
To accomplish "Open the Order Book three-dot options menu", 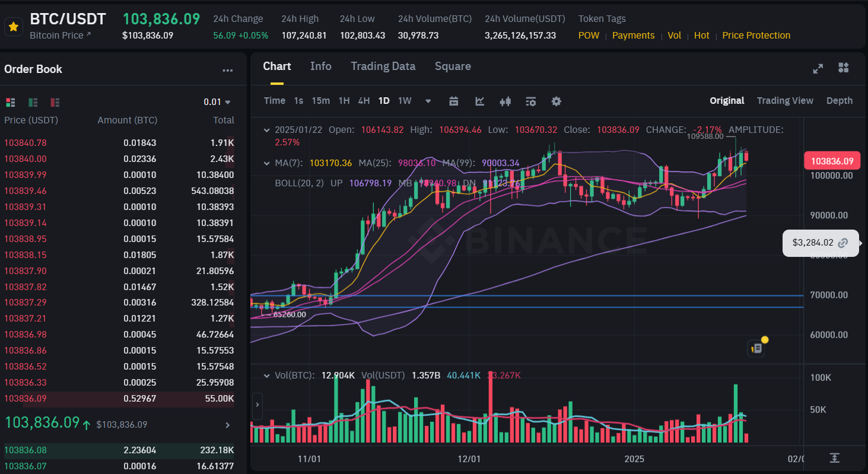I will pos(228,70).
